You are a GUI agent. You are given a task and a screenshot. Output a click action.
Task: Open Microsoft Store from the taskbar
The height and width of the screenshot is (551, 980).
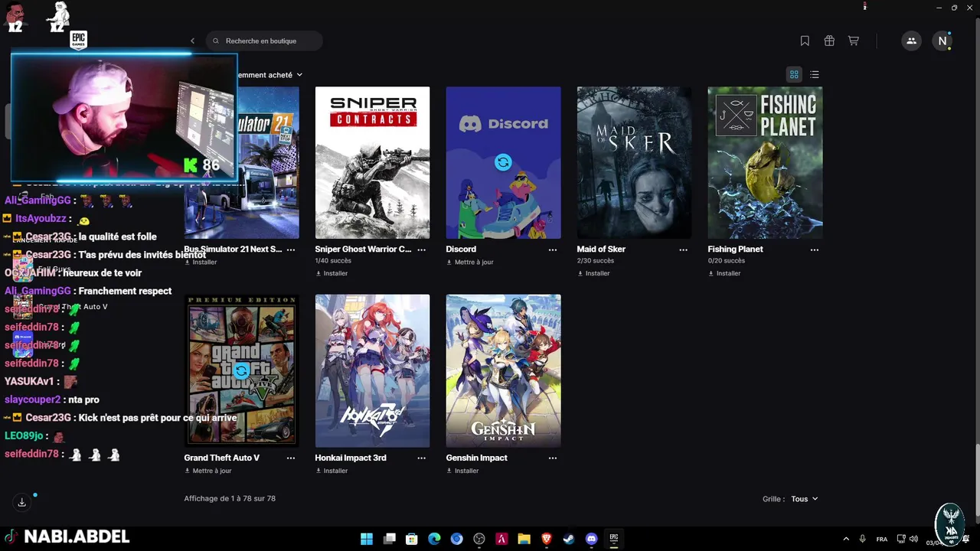point(412,539)
